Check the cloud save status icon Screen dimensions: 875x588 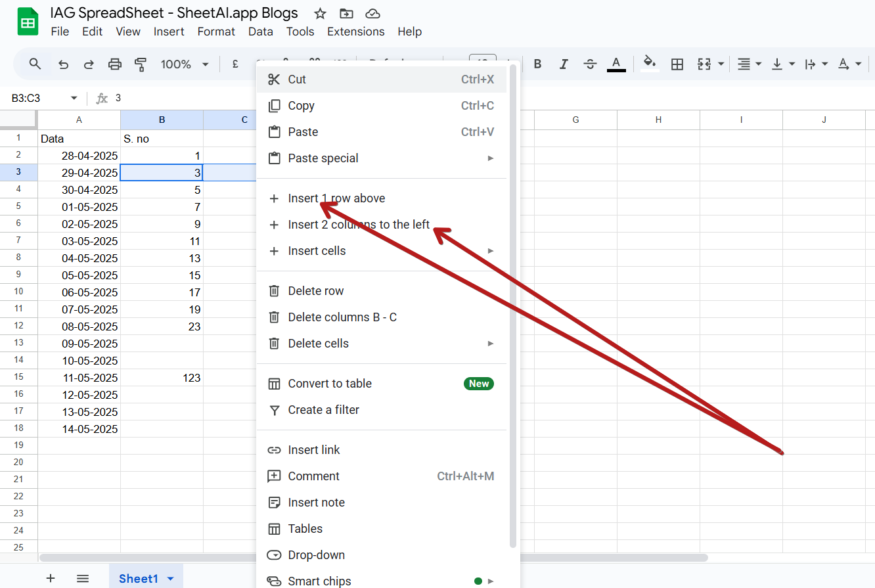point(372,13)
